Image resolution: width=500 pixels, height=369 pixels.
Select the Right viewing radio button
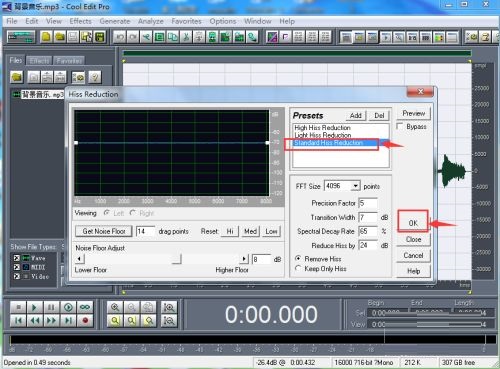pyautogui.click(x=133, y=213)
